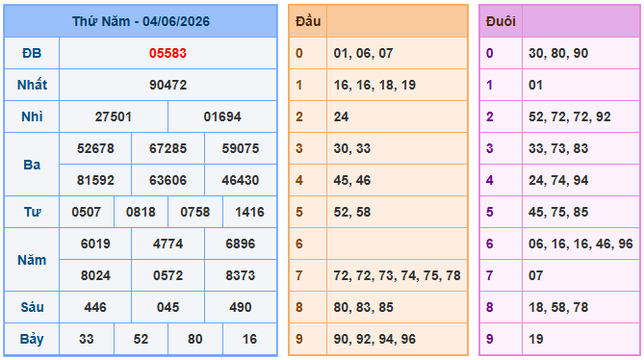Image resolution: width=644 pixels, height=360 pixels.
Task: Click digit 6 label in Đầu table
Action: (299, 244)
